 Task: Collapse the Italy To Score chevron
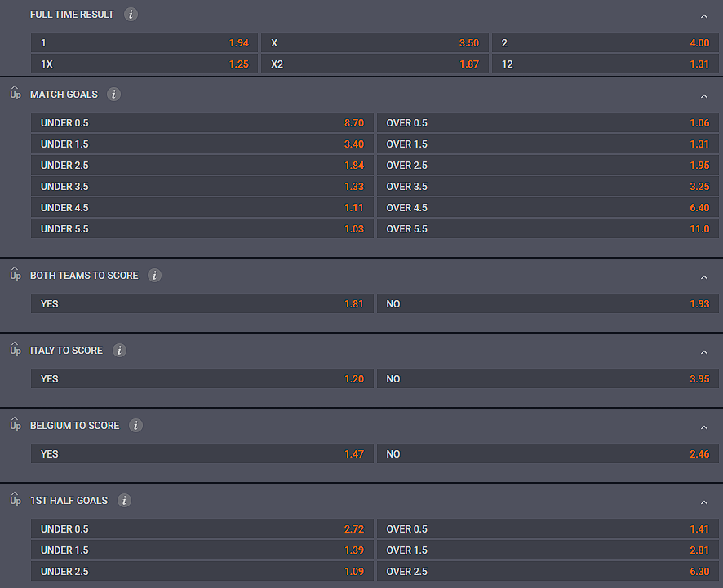(x=703, y=352)
